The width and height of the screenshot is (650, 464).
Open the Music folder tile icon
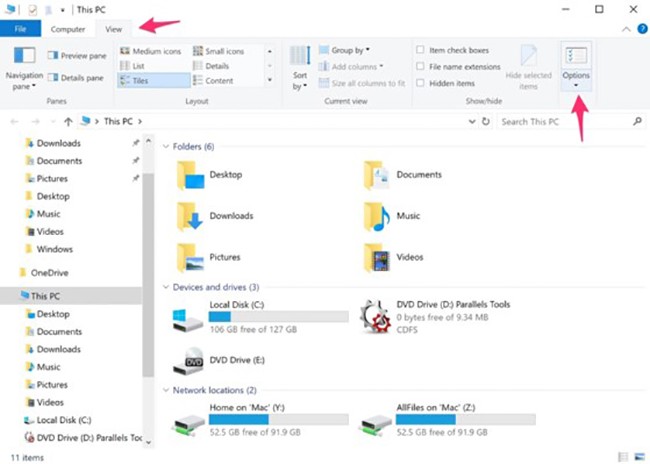tap(376, 216)
